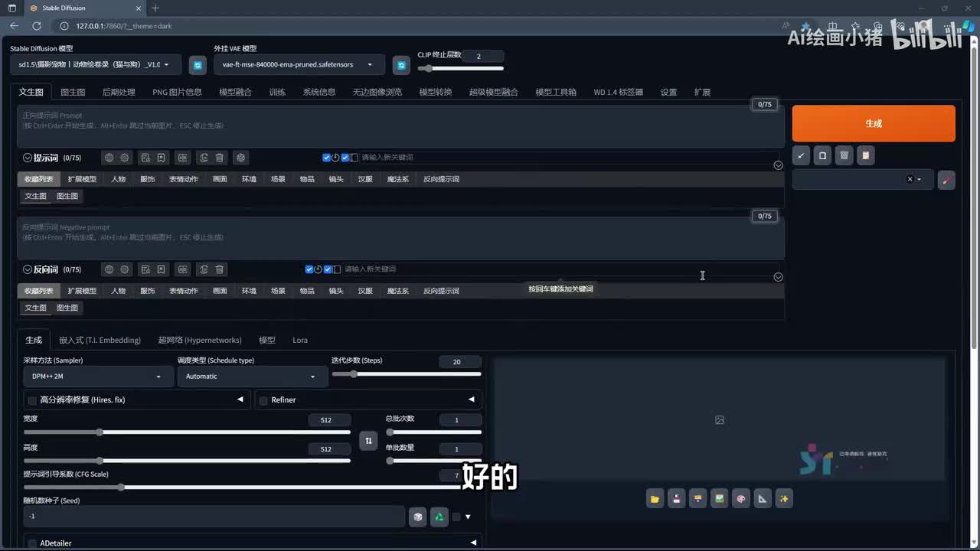This screenshot has width=980, height=551.
Task: Adjust the 迭代步数 (Steps) slider
Action: [407, 374]
